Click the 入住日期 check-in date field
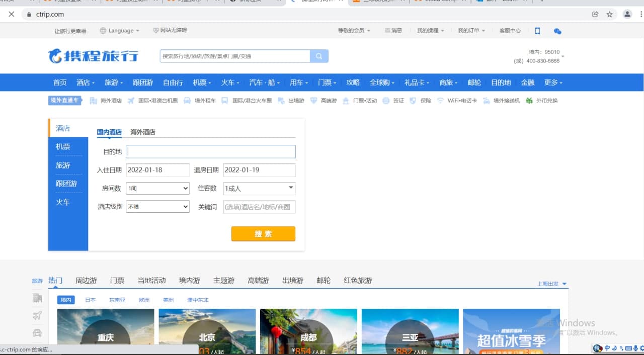 (158, 170)
